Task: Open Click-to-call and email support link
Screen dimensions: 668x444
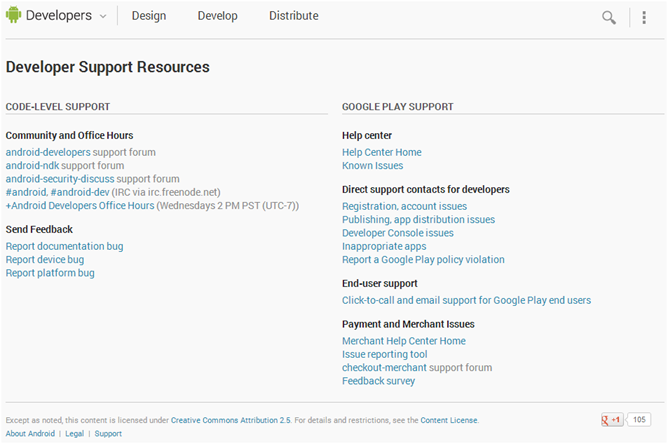Action: pyautogui.click(x=466, y=300)
